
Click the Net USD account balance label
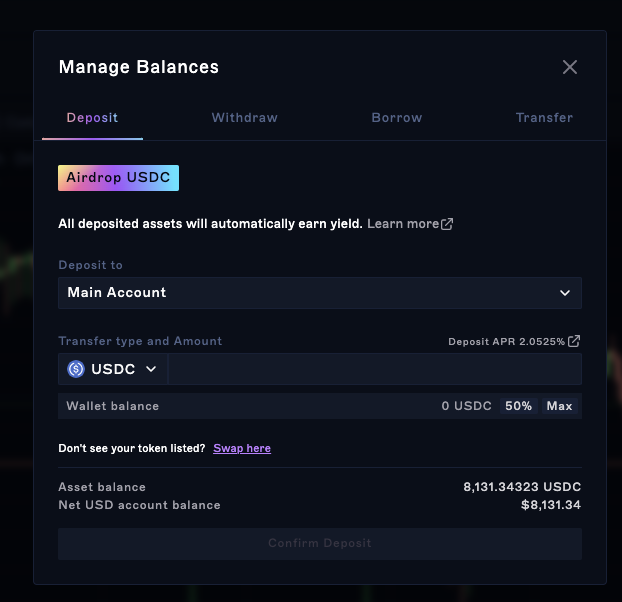[139, 505]
